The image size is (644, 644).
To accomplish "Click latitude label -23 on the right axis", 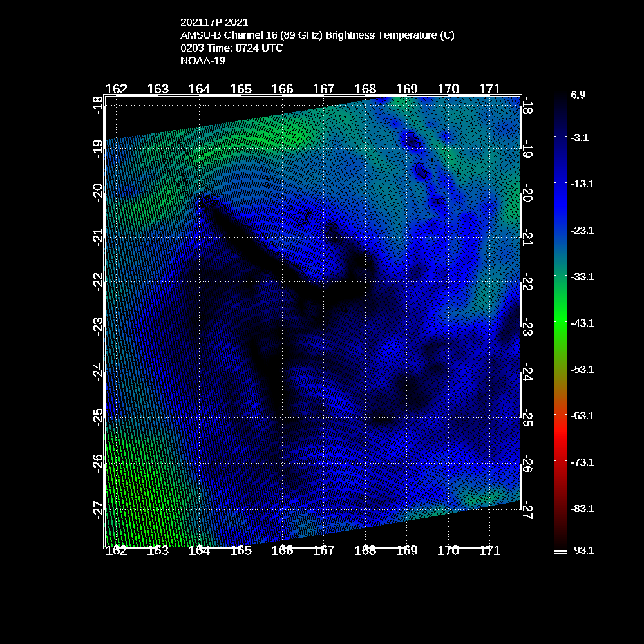I will coord(527,328).
